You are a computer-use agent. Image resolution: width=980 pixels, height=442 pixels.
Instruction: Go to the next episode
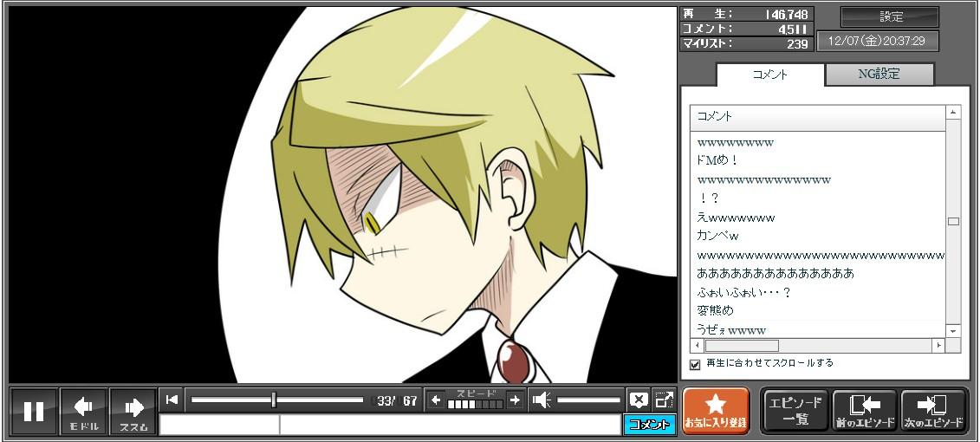[933, 411]
